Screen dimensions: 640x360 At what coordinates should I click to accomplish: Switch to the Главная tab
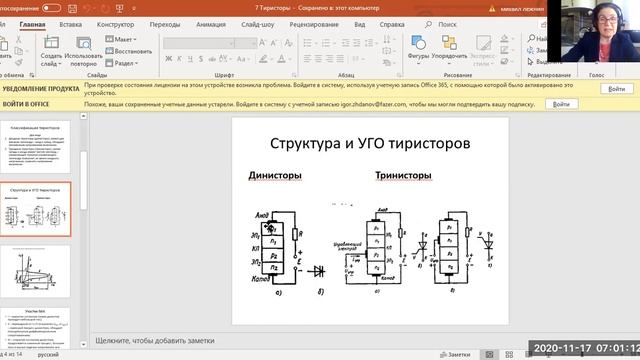pos(32,24)
